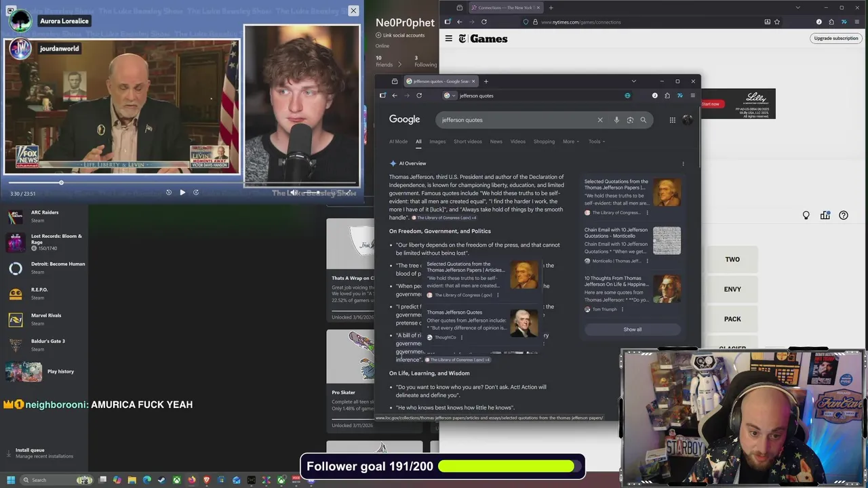Open Firefox from the taskbar

tap(191, 480)
